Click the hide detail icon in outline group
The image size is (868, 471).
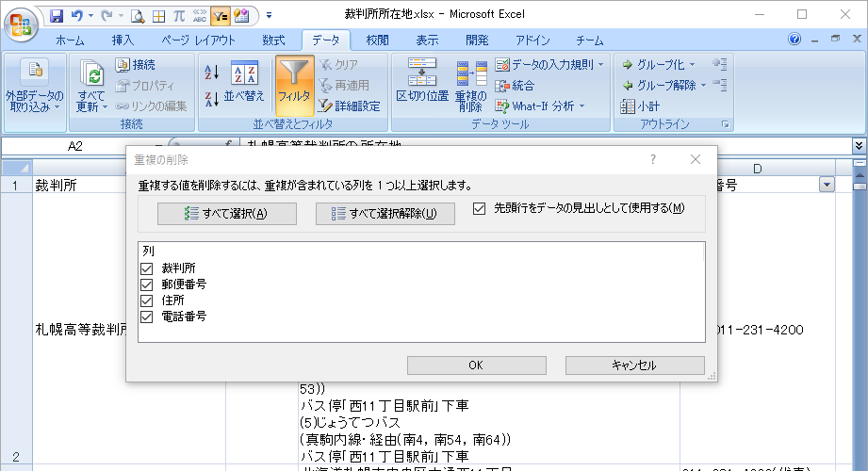coord(720,85)
